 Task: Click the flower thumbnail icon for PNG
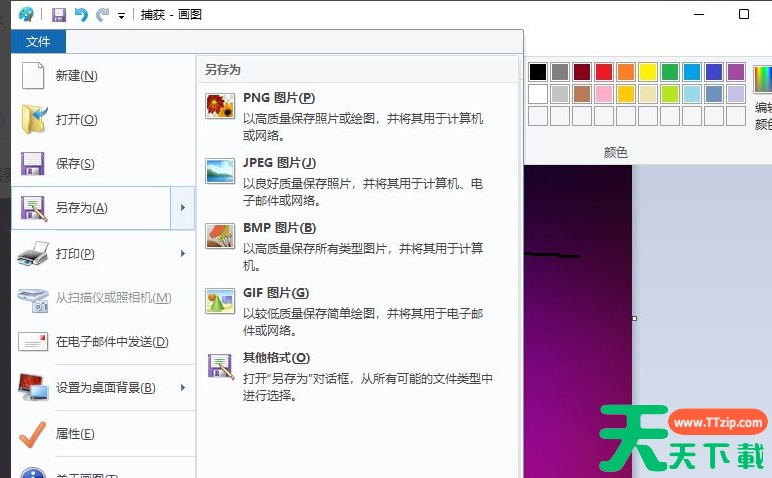220,106
